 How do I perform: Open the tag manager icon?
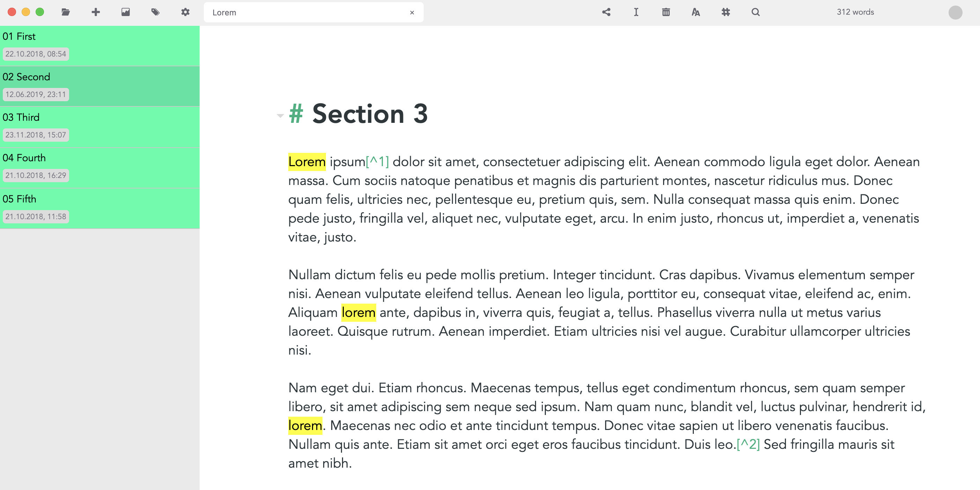pos(155,12)
